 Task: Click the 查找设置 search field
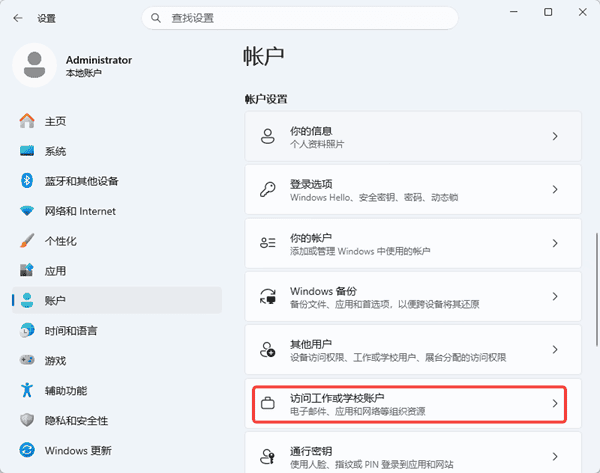coord(300,18)
